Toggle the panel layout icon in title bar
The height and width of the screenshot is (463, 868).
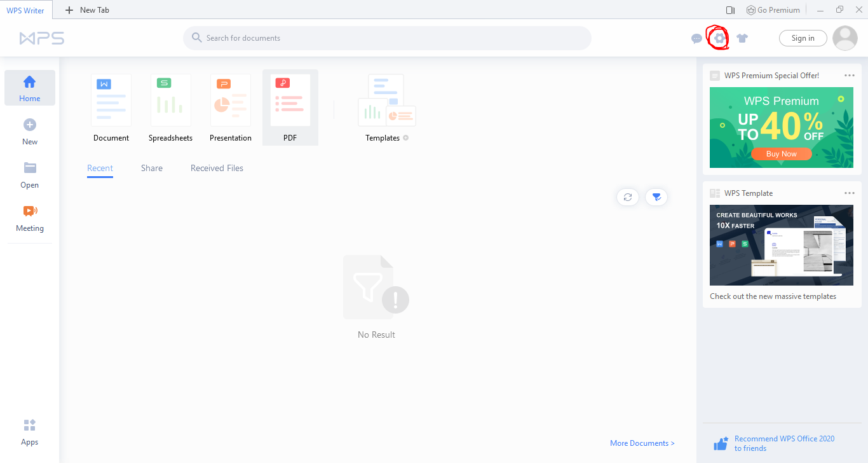click(730, 10)
